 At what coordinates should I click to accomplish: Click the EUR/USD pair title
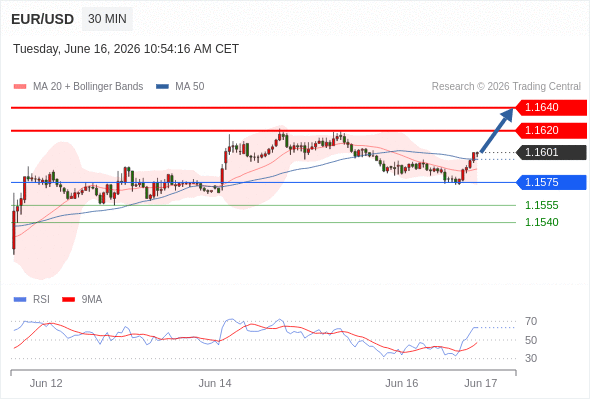[43, 19]
